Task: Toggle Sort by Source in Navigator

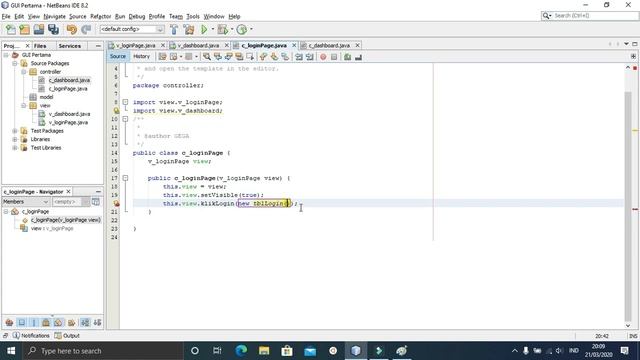Action: pyautogui.click(x=97, y=322)
